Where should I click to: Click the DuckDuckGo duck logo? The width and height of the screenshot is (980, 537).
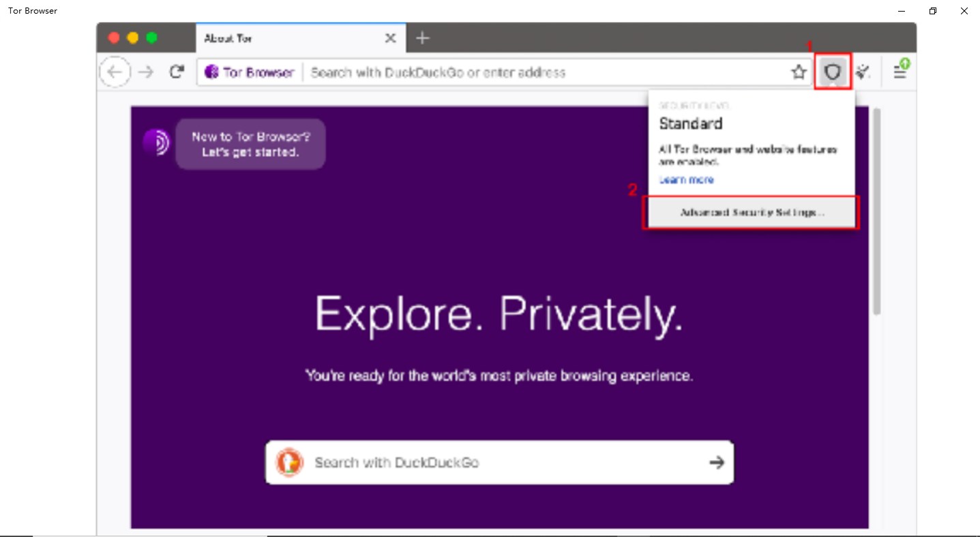click(x=289, y=463)
